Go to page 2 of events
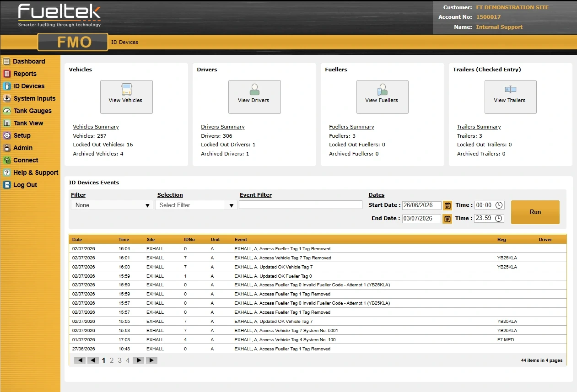This screenshot has height=392, width=577. coord(112,360)
